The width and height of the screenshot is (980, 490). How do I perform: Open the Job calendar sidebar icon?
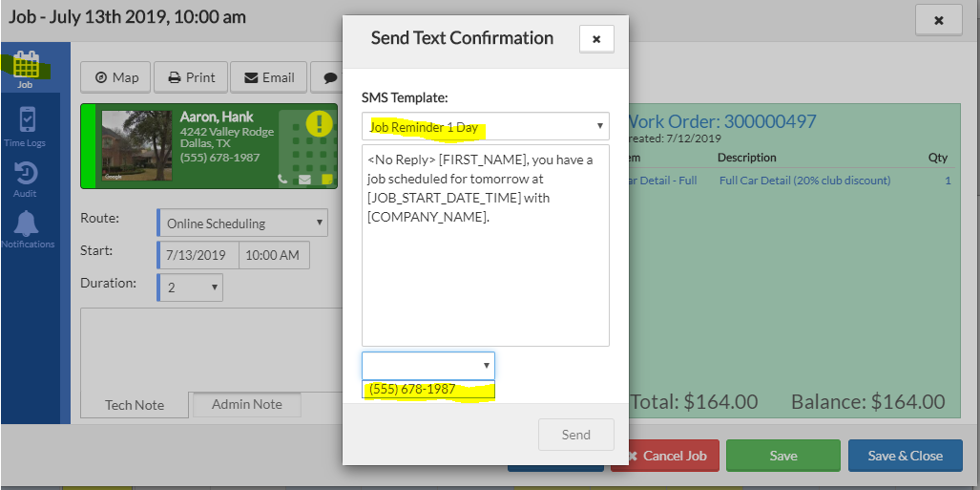pos(26,69)
